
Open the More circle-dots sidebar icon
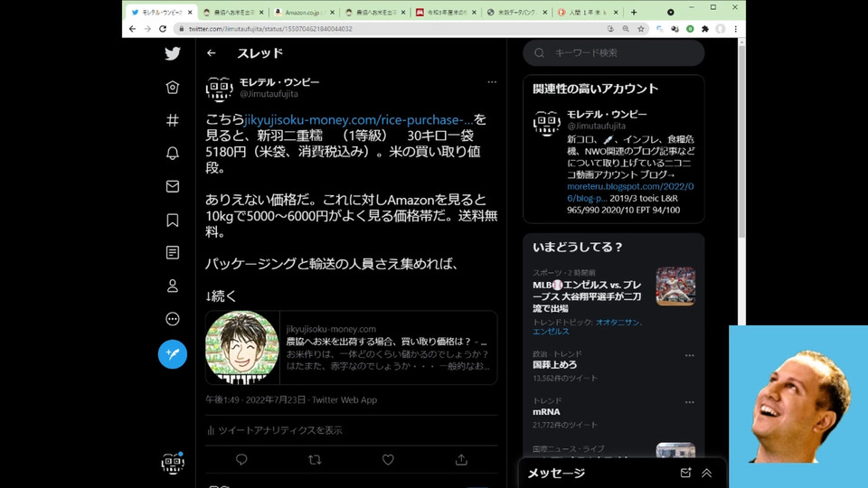click(173, 319)
